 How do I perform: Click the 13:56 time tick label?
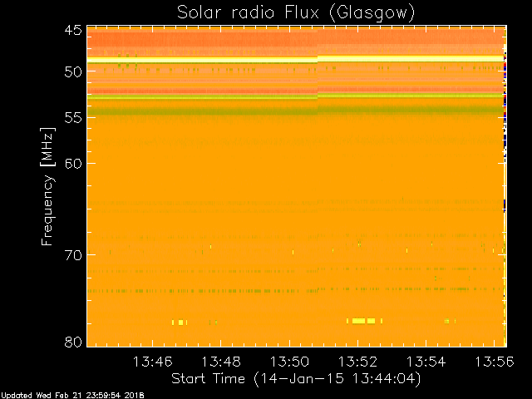495,362
